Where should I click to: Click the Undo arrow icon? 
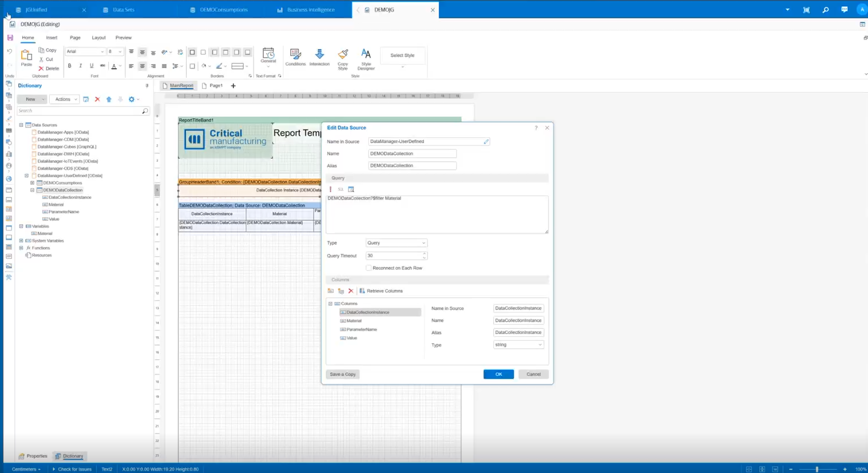click(x=10, y=51)
